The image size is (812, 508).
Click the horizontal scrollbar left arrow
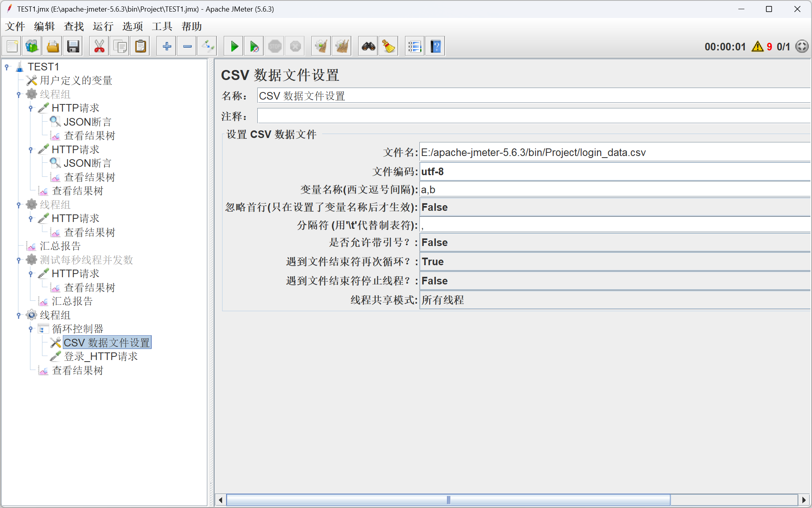tap(221, 500)
